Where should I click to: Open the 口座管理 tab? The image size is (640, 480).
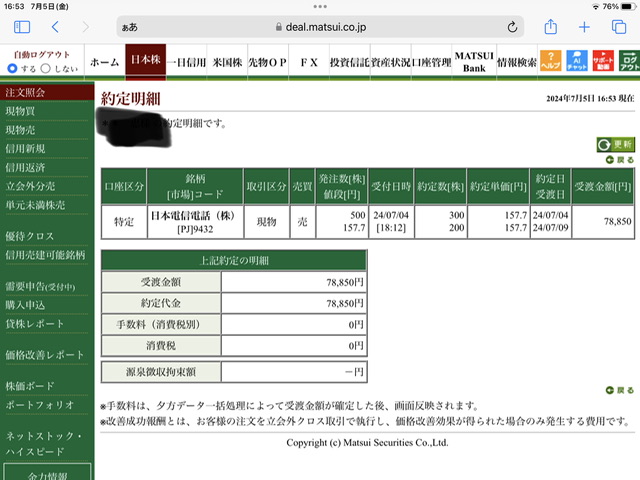pyautogui.click(x=431, y=62)
